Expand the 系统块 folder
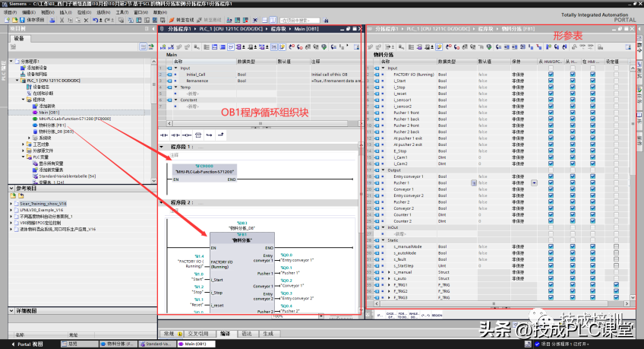The width and height of the screenshot is (644, 349). coord(29,138)
